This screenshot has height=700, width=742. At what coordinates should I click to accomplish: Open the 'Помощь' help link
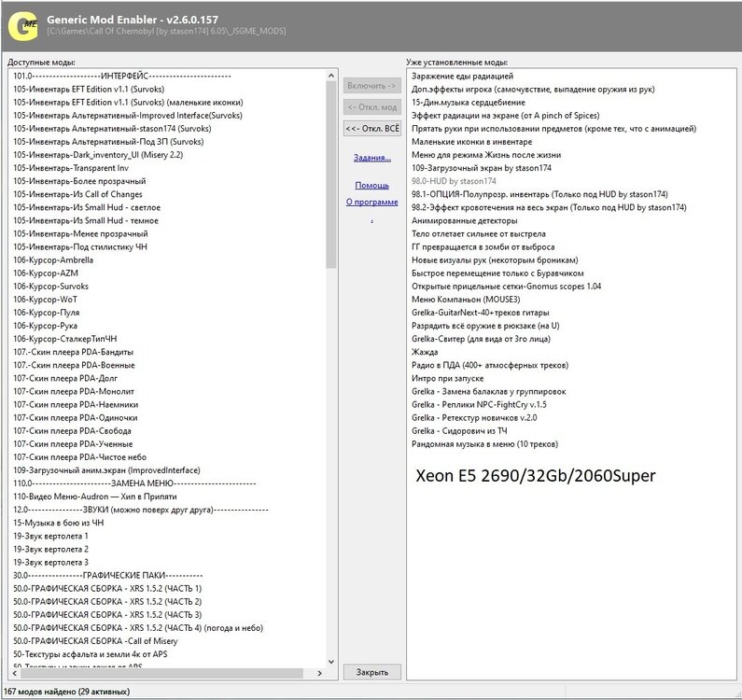(x=371, y=185)
